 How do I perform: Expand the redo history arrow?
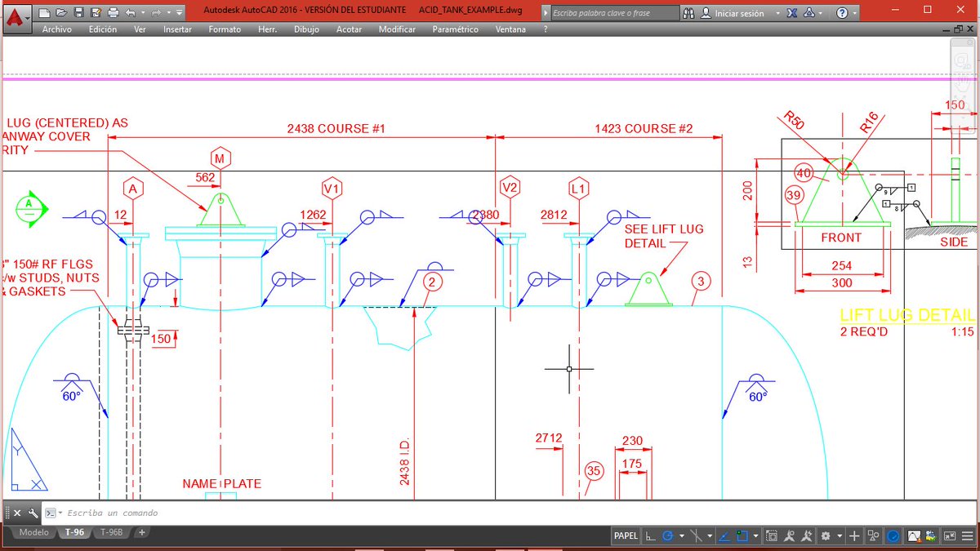pyautogui.click(x=168, y=13)
